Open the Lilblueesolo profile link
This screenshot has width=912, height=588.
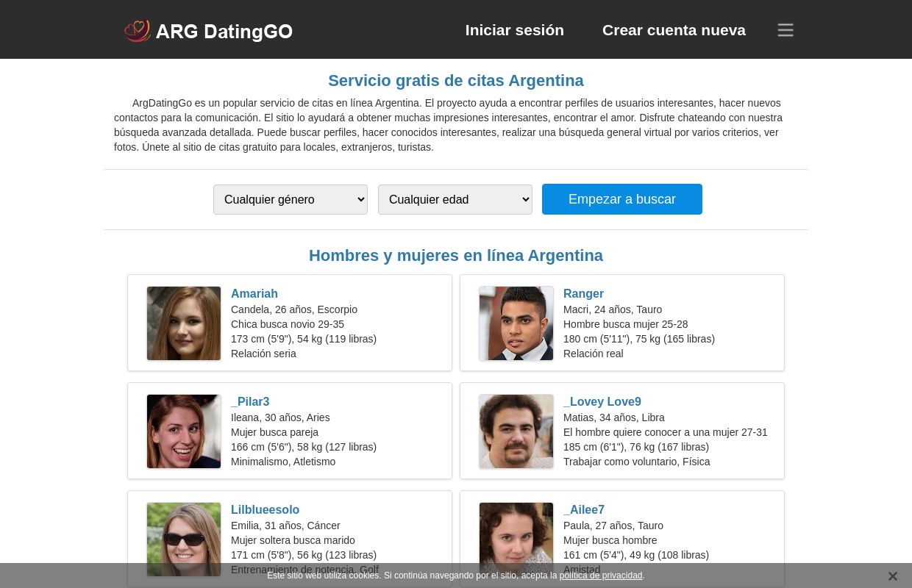pyautogui.click(x=265, y=509)
